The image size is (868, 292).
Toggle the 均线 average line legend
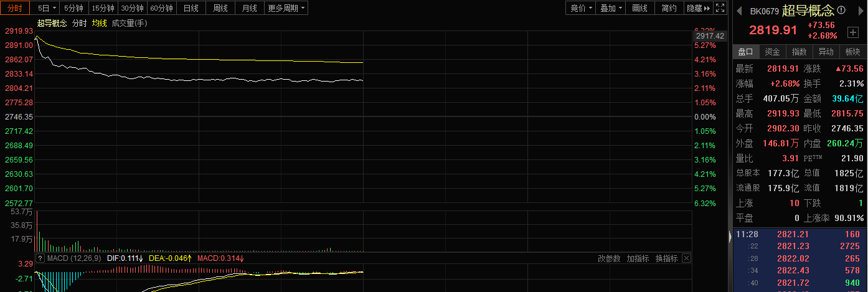99,23
